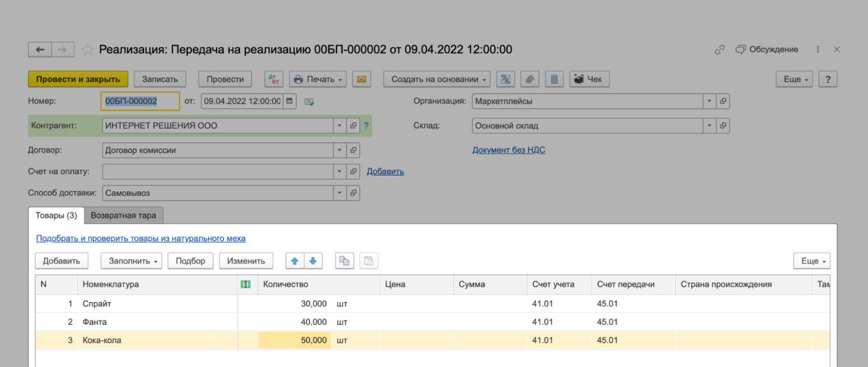Open Склад record with its open button
868x367 pixels.
tap(723, 126)
